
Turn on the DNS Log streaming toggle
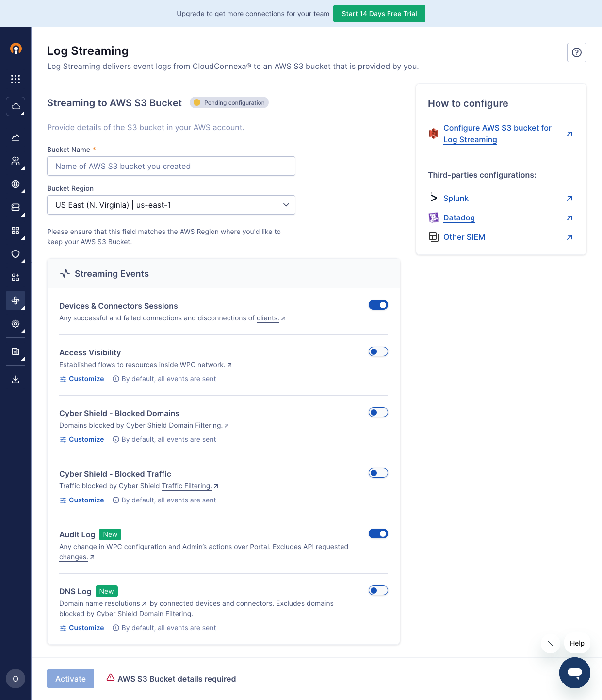coord(378,590)
